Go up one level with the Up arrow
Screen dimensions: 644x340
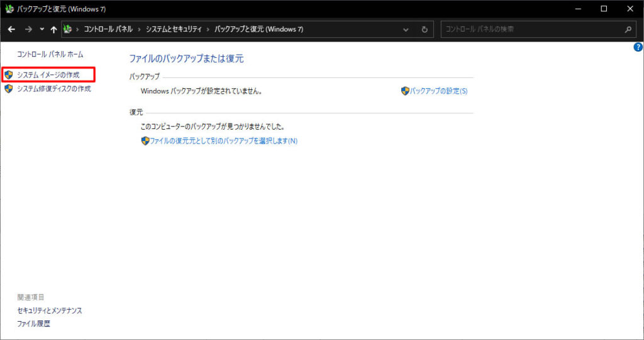(54, 29)
